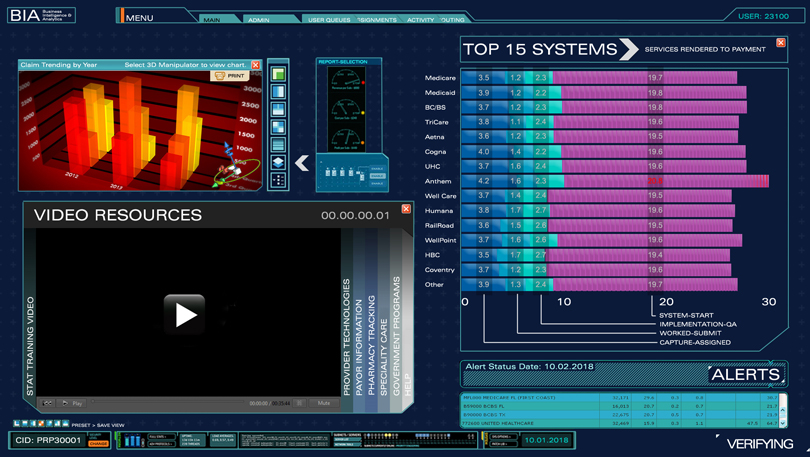Click the last preset view icon before PRESET label
The image size is (810, 457).
point(66,423)
